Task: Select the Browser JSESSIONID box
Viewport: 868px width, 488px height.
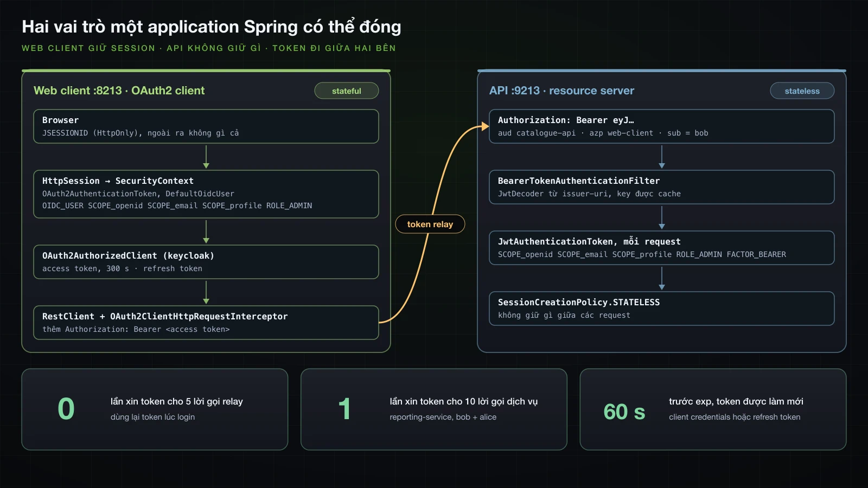Action: 206,126
